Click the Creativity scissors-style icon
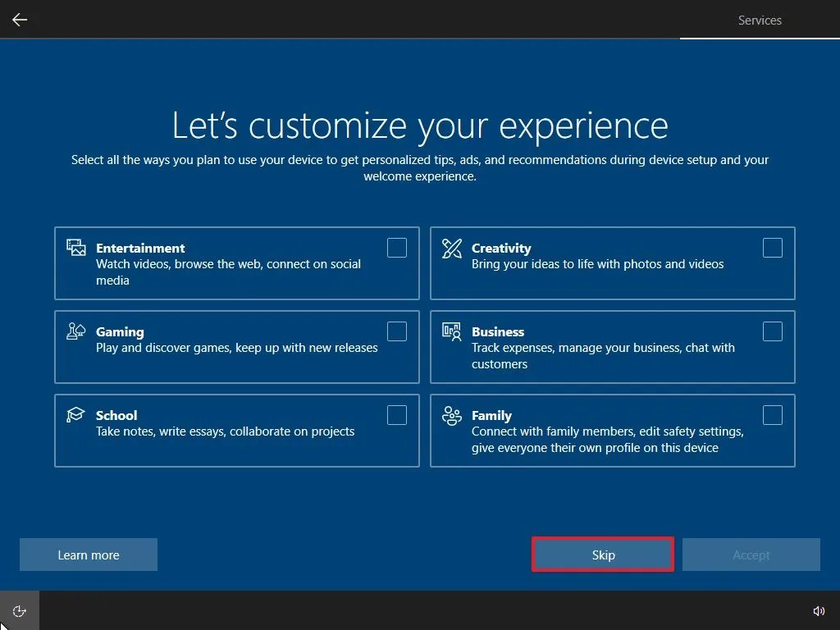The image size is (840, 630). pos(451,247)
